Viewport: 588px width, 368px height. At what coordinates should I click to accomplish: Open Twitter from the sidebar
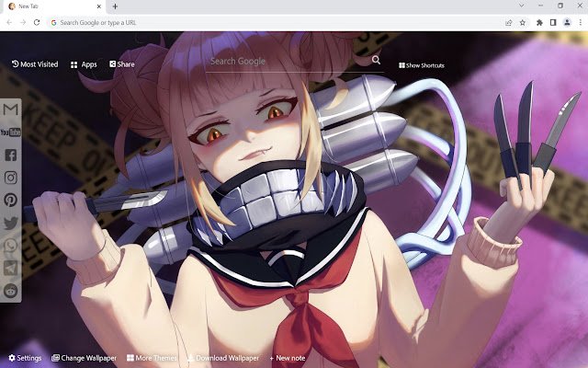click(10, 223)
